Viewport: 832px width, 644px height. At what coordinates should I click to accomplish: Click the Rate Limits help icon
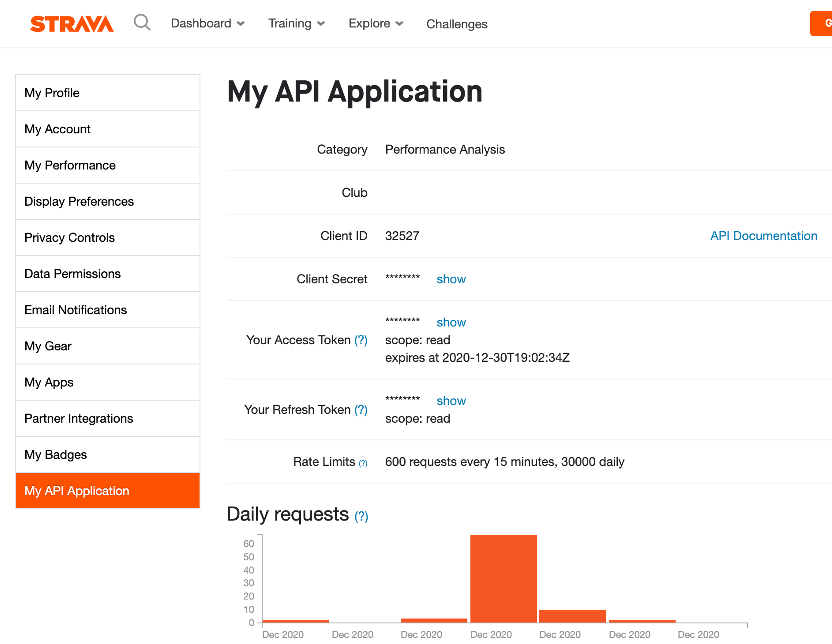pyautogui.click(x=363, y=463)
